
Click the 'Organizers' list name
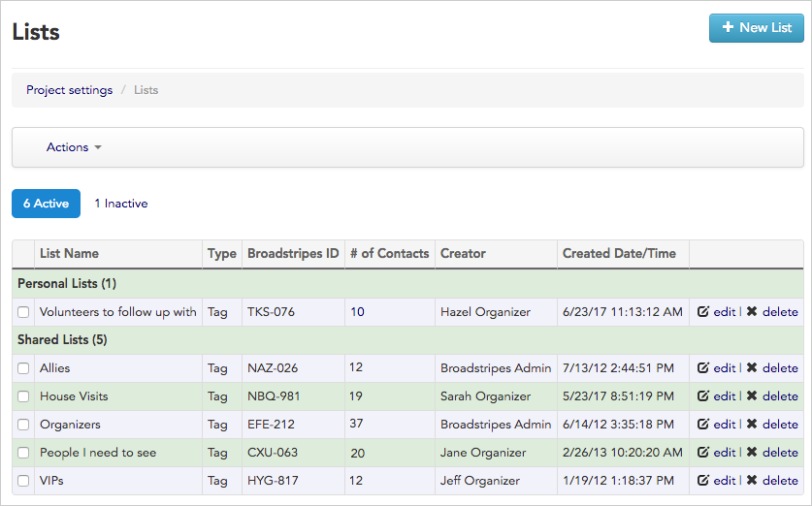[x=70, y=425]
